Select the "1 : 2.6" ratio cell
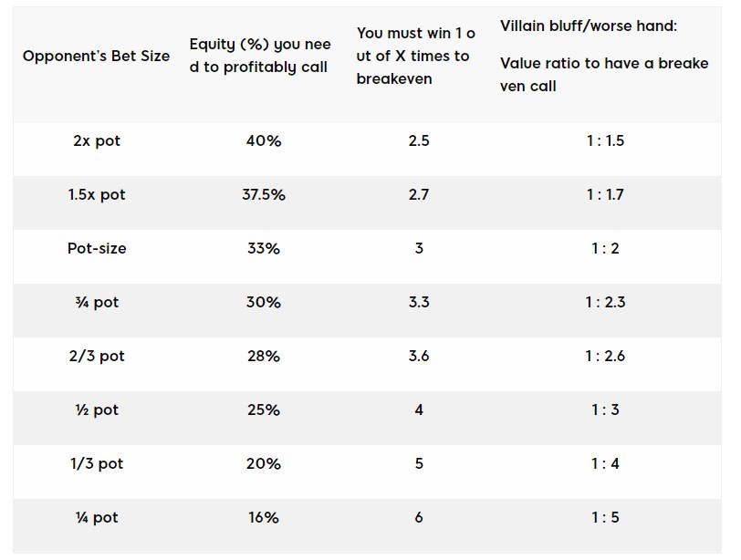 pyautogui.click(x=605, y=356)
